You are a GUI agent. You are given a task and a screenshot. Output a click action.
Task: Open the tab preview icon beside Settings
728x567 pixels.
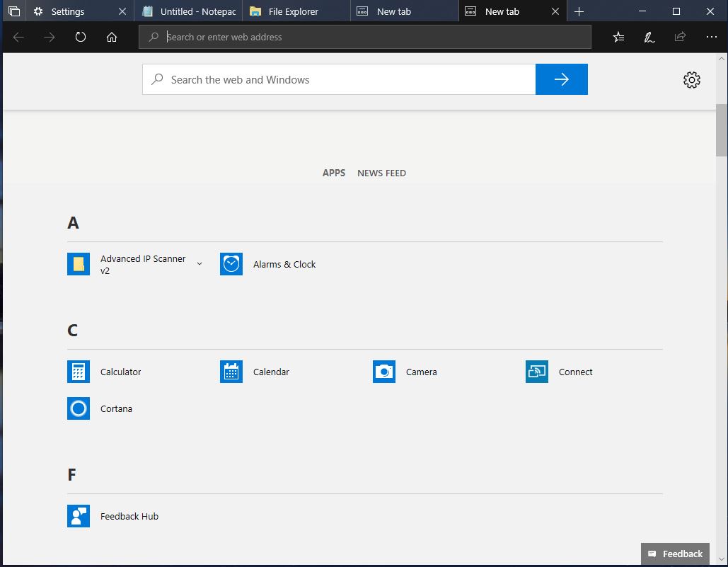[14, 11]
